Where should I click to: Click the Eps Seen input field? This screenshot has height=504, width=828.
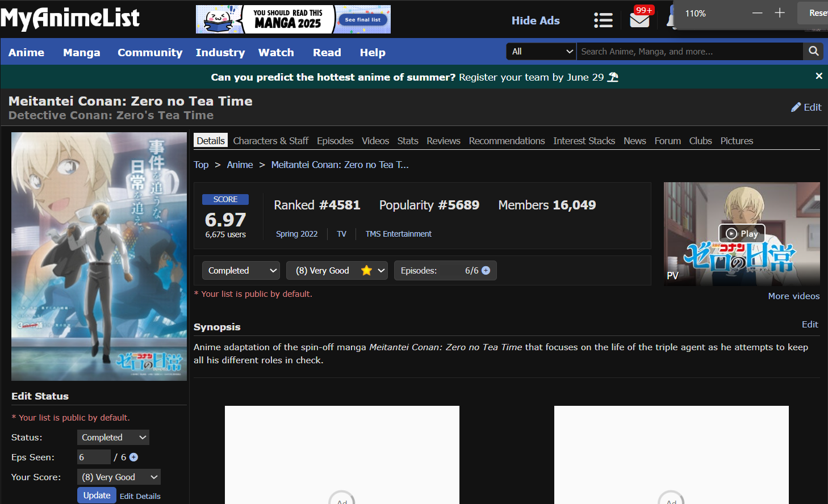tap(94, 457)
